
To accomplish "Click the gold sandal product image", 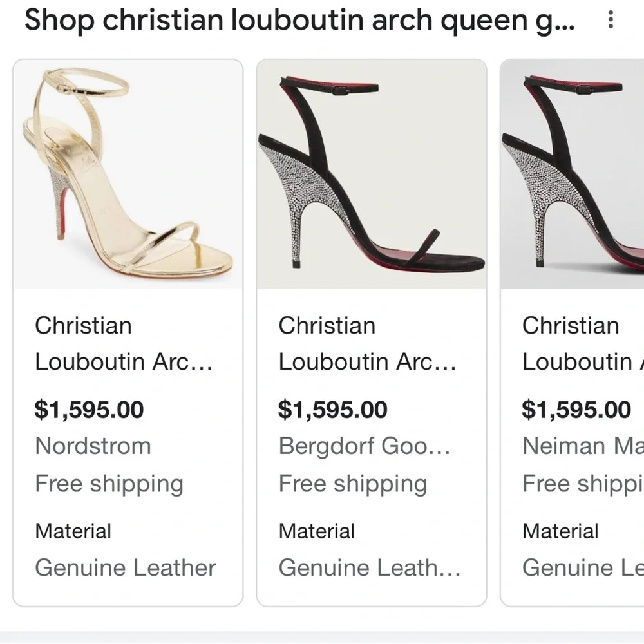I will [x=127, y=173].
